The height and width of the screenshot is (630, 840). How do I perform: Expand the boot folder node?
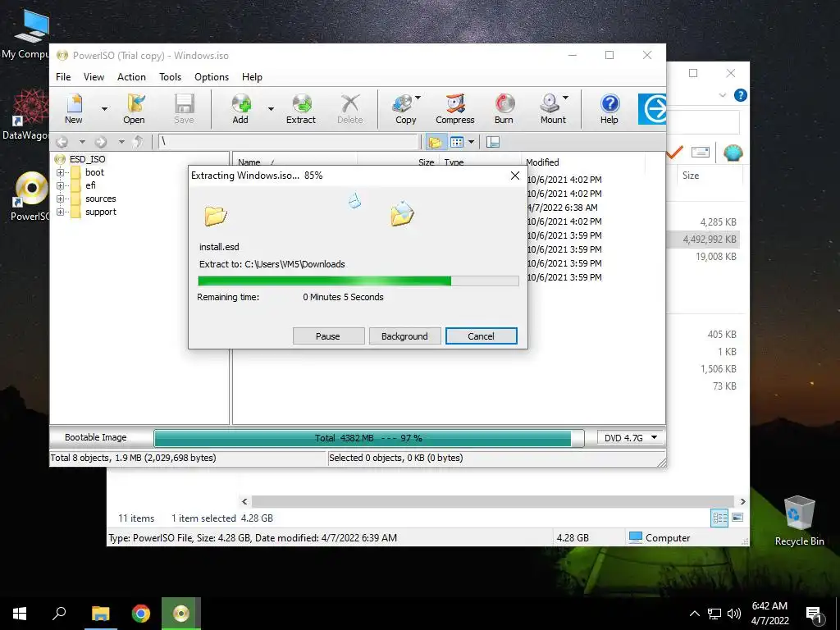point(60,172)
